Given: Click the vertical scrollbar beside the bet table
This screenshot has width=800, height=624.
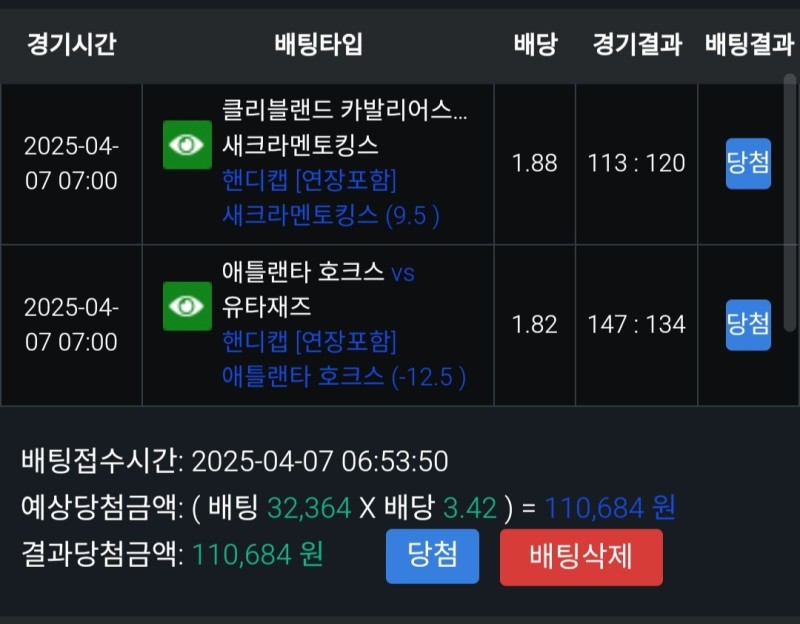Looking at the screenshot, I should click(x=792, y=200).
